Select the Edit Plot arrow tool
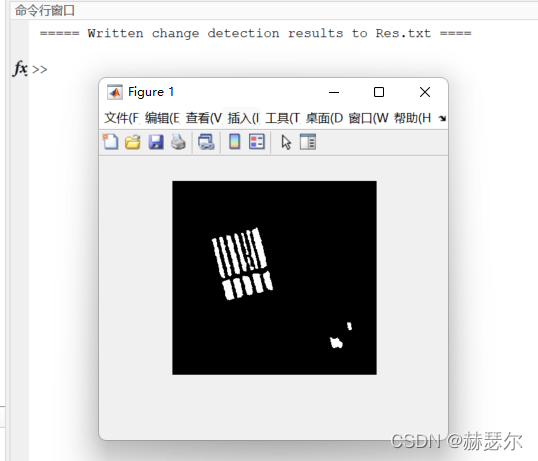This screenshot has height=461, width=538. (286, 142)
